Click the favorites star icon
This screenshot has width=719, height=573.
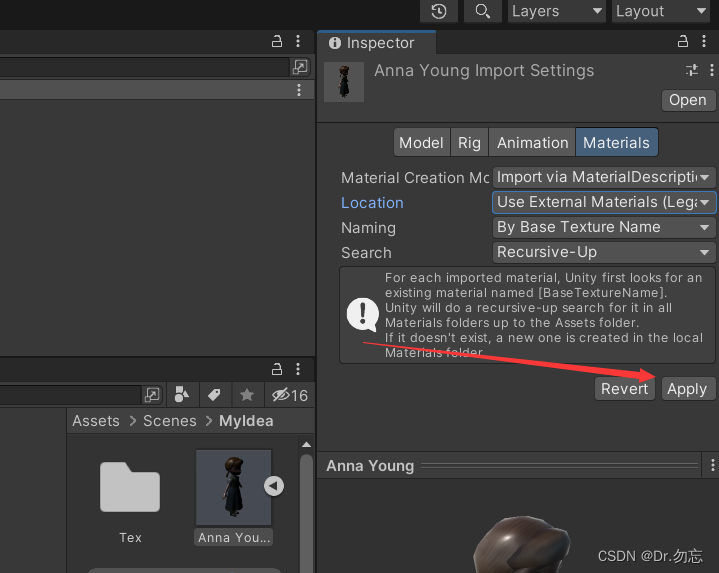tap(247, 395)
